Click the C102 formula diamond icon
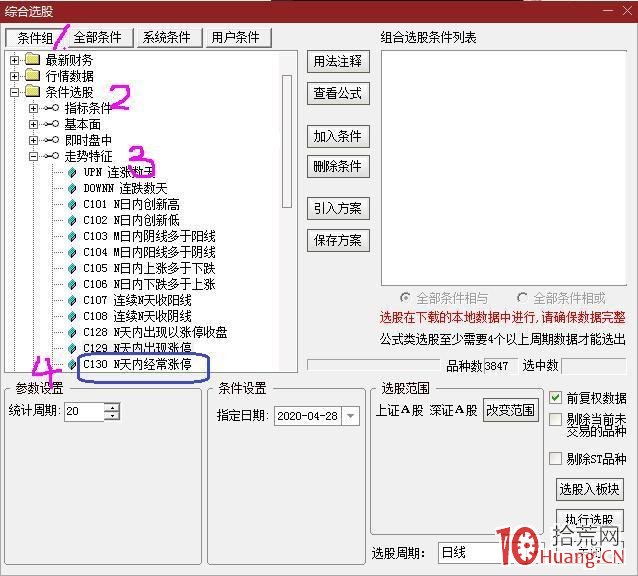This screenshot has height=576, width=638. (72, 220)
